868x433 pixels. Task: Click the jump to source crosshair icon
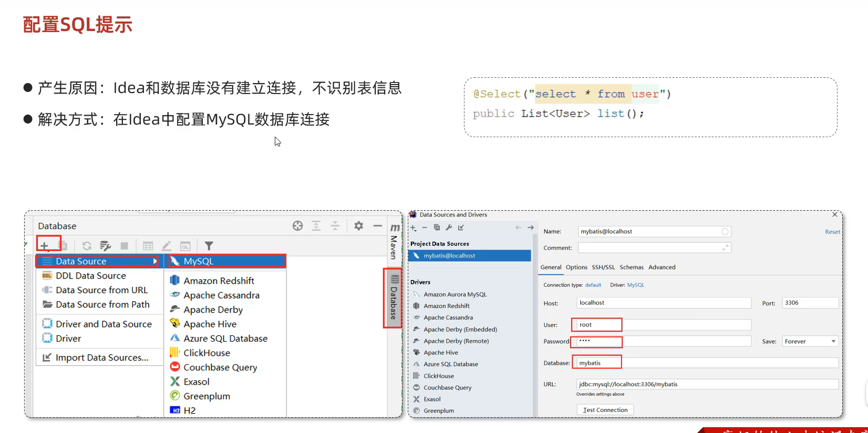(297, 226)
